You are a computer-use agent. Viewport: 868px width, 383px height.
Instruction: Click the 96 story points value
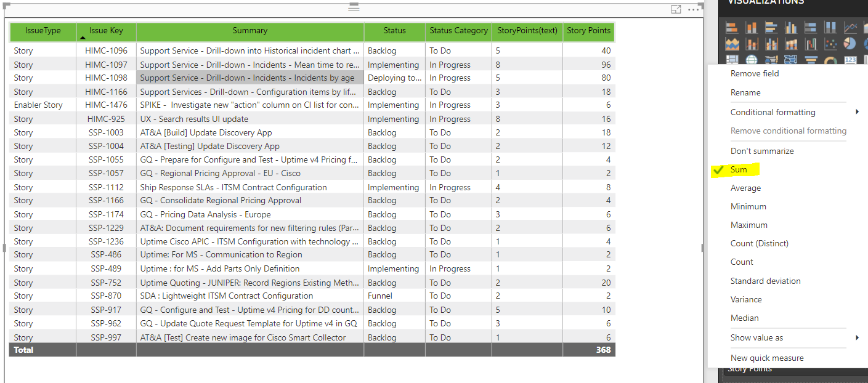pyautogui.click(x=606, y=65)
